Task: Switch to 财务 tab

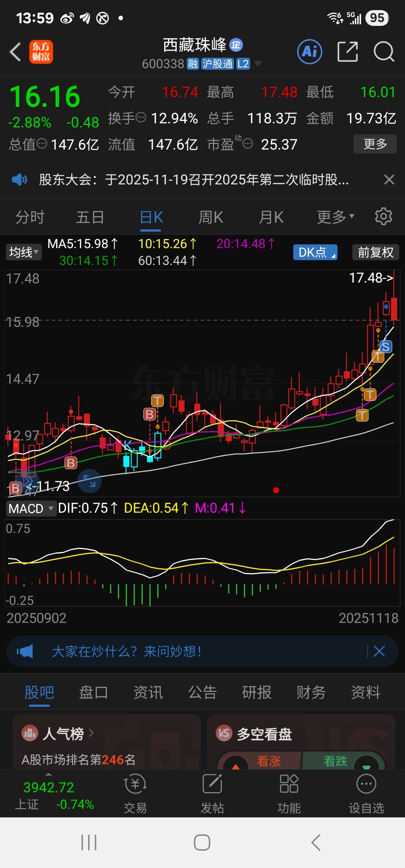Action: 311,693
